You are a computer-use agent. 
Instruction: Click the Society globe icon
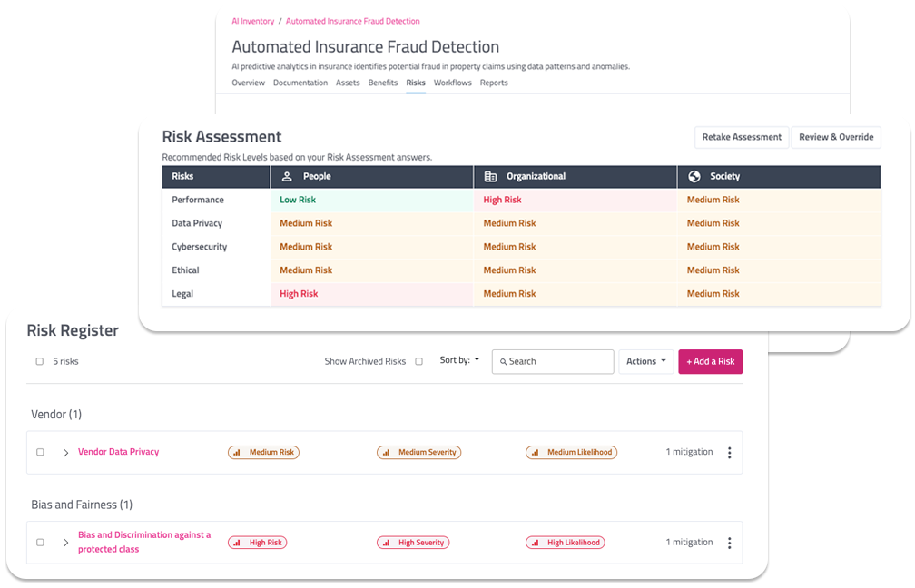694,177
